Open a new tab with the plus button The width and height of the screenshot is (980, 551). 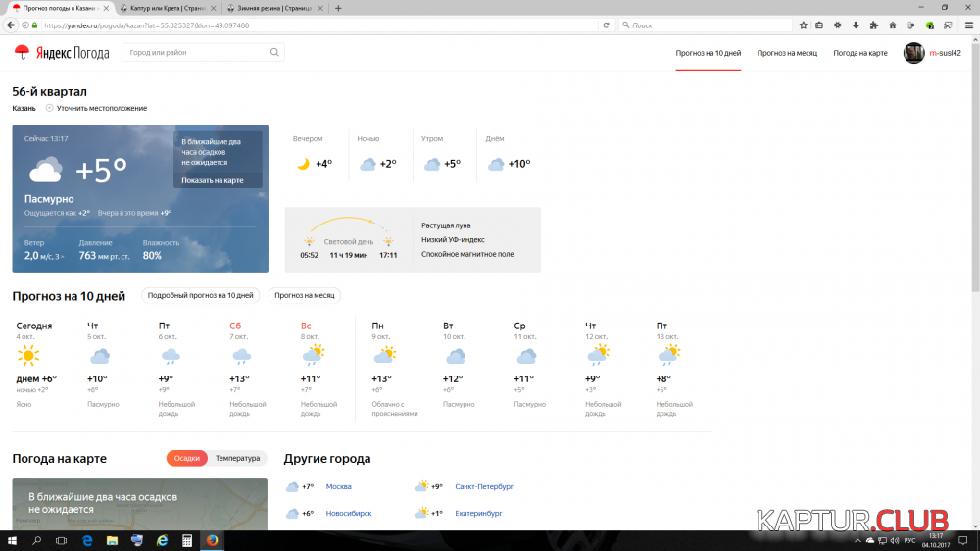[338, 8]
